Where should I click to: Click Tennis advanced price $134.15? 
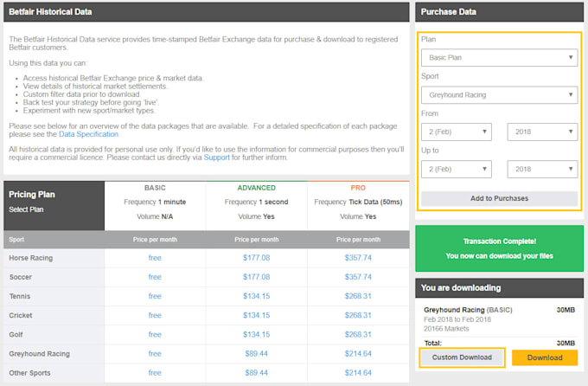tap(257, 296)
